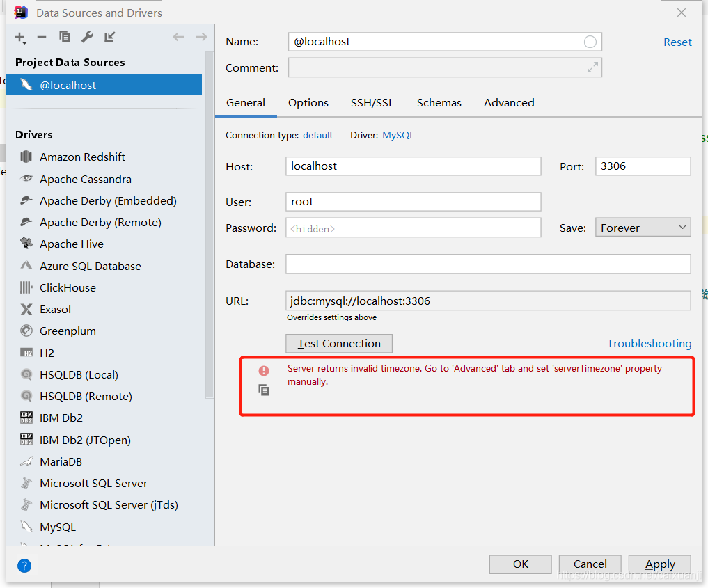
Task: Open the Schemas tab
Action: (x=439, y=103)
